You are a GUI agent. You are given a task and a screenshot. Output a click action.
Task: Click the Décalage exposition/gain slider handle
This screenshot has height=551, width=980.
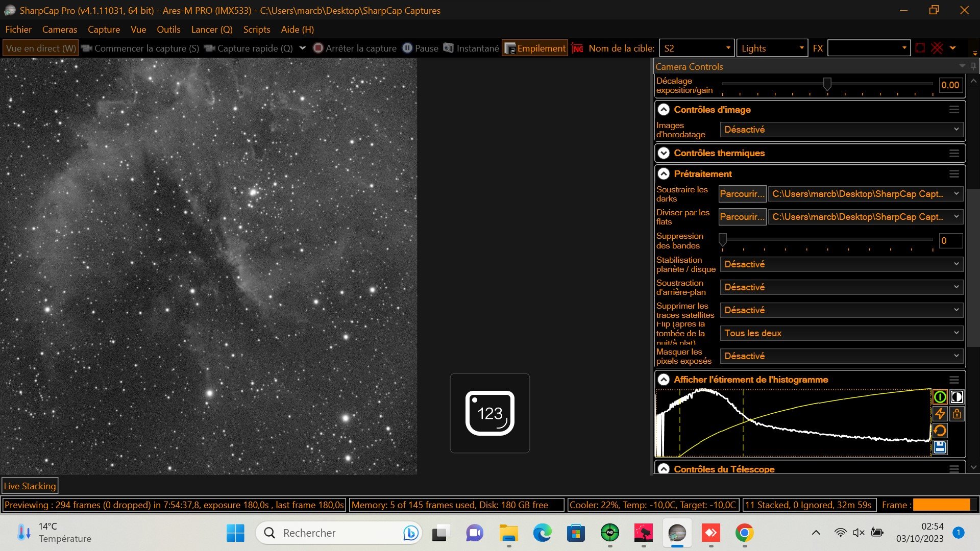(827, 84)
